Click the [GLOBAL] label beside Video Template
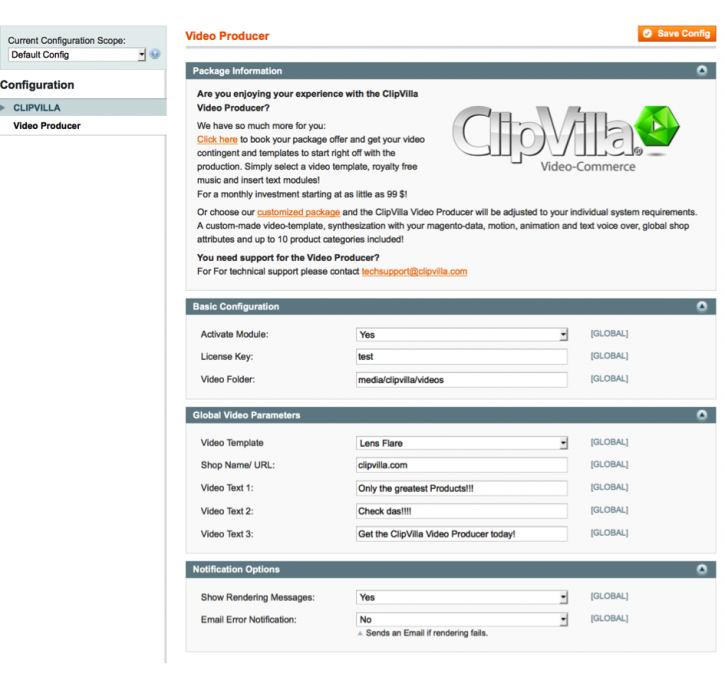This screenshot has width=725, height=680. coord(609,442)
